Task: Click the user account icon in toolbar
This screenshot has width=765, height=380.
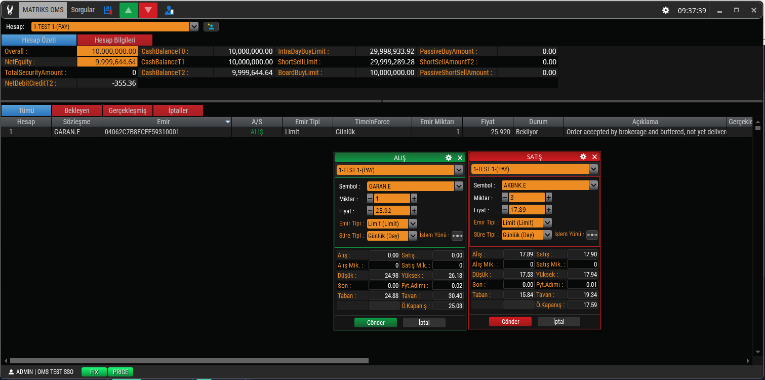Action: pos(169,10)
